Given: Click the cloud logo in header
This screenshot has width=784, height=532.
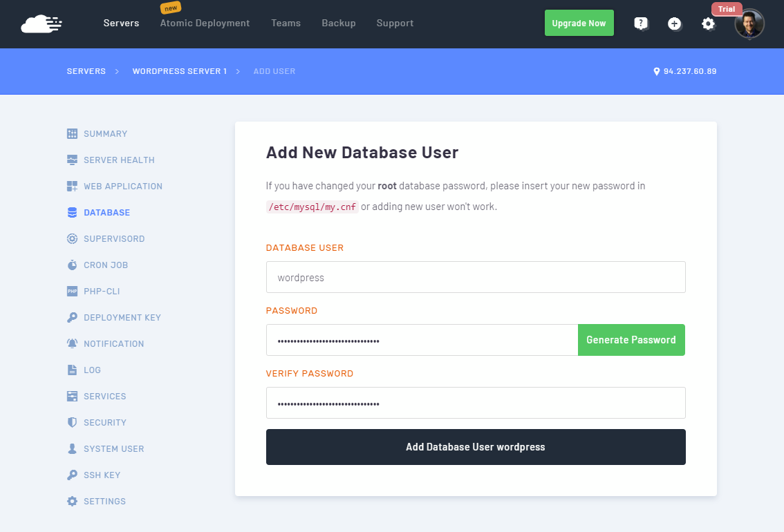Looking at the screenshot, I should coord(41,23).
